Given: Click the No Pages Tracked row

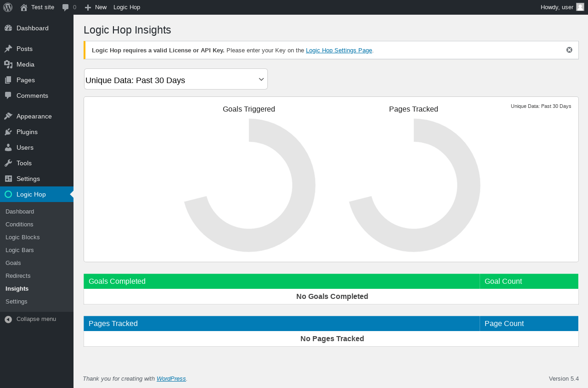Looking at the screenshot, I should [331, 339].
